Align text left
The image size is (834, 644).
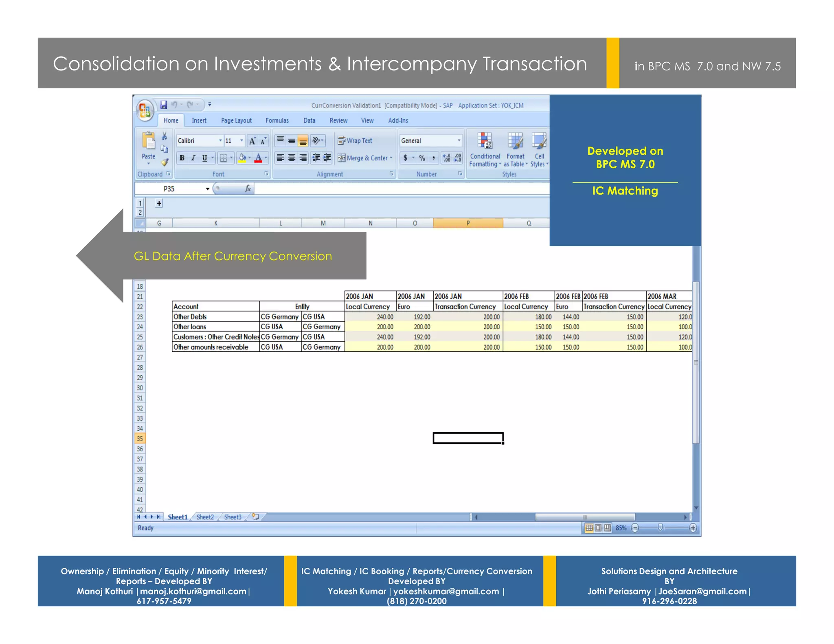(x=280, y=158)
